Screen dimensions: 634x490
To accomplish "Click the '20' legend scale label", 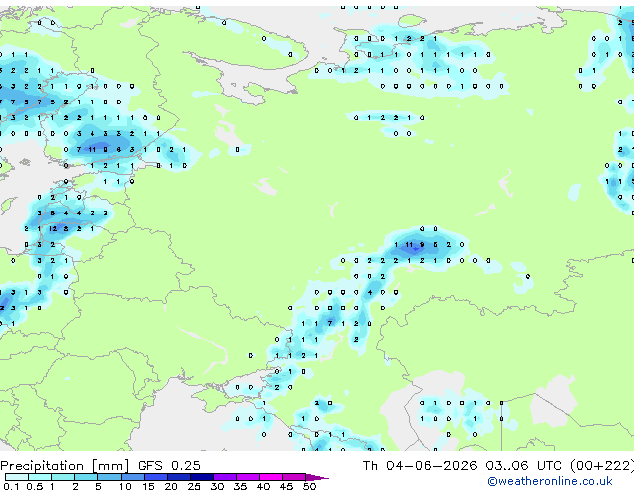I will click(x=171, y=486).
